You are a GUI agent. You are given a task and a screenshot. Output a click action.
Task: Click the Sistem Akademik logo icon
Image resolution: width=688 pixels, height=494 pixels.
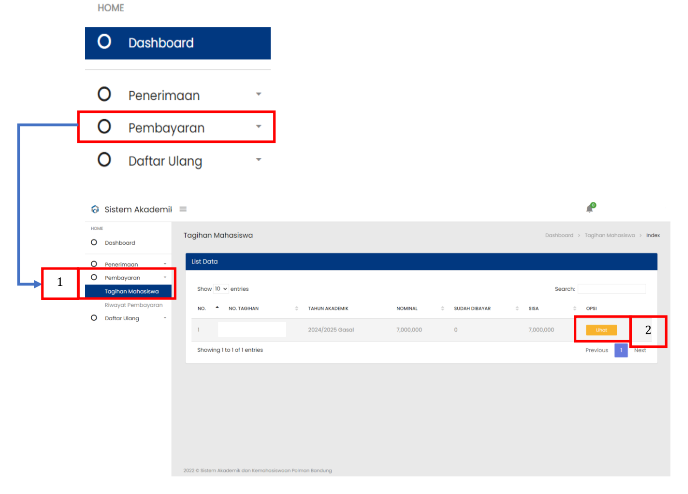tap(95, 210)
